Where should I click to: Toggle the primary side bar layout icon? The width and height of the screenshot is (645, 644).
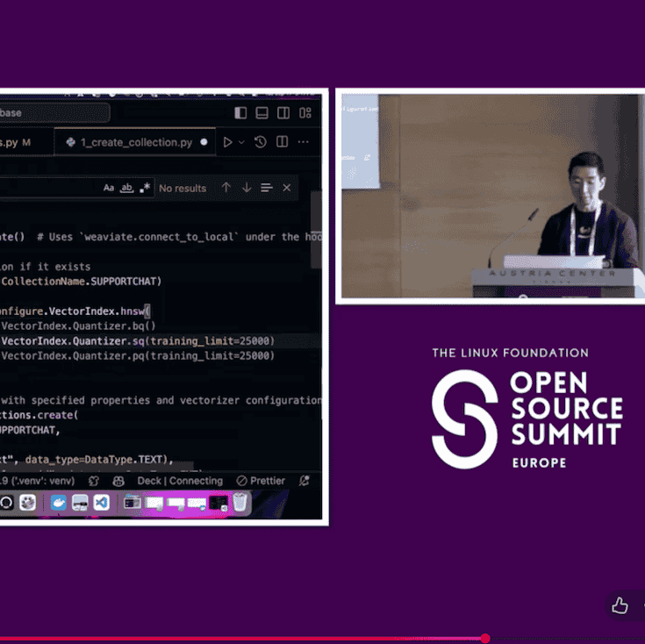tap(240, 112)
